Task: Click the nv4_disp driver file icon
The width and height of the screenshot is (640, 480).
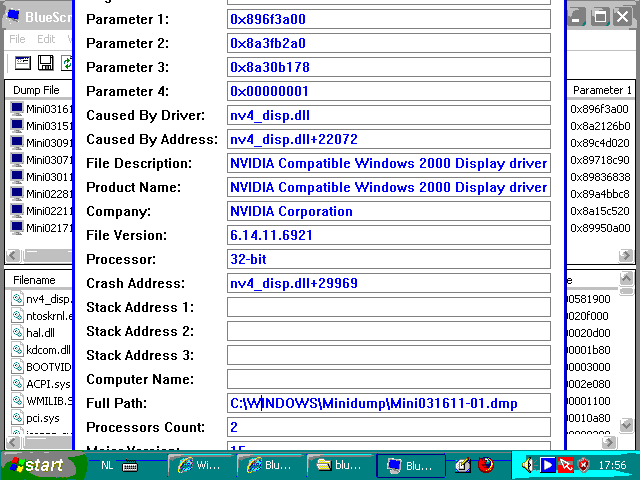Action: coord(17,299)
